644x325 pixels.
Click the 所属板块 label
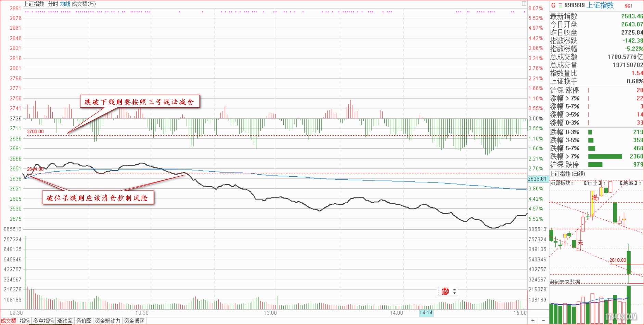[561, 183]
